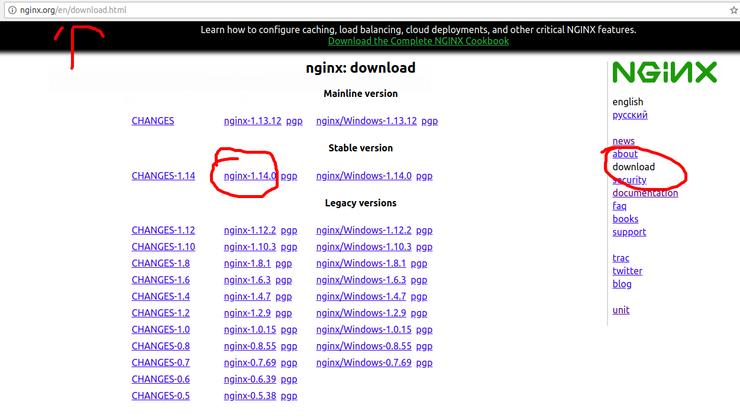Download nginx/Windows-0.8.55
740x418 pixels.
point(364,346)
